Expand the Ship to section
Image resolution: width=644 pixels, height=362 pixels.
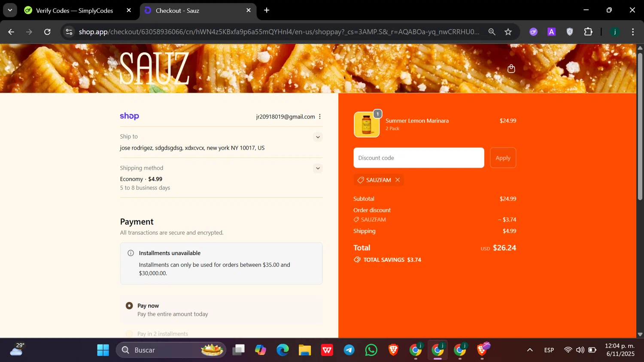(x=318, y=137)
